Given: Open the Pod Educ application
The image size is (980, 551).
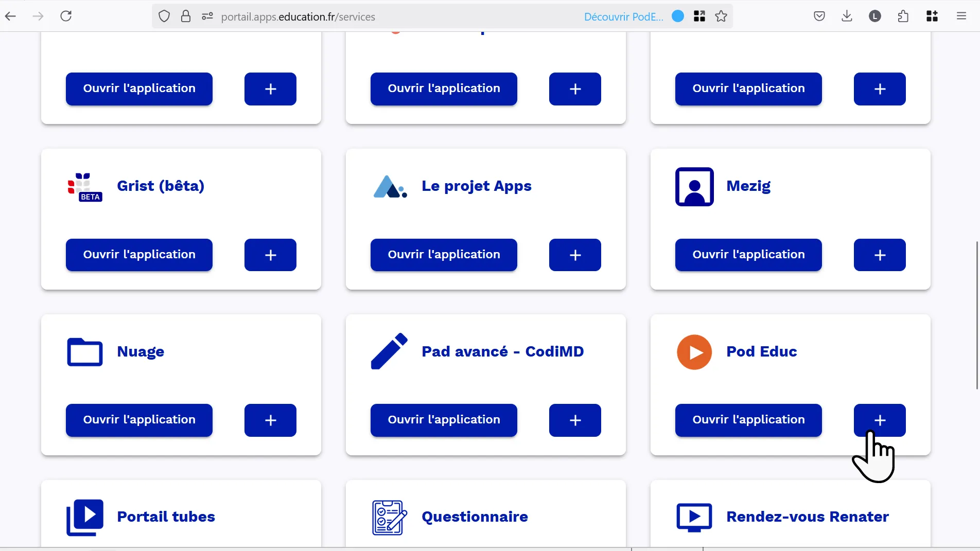Looking at the screenshot, I should [748, 420].
